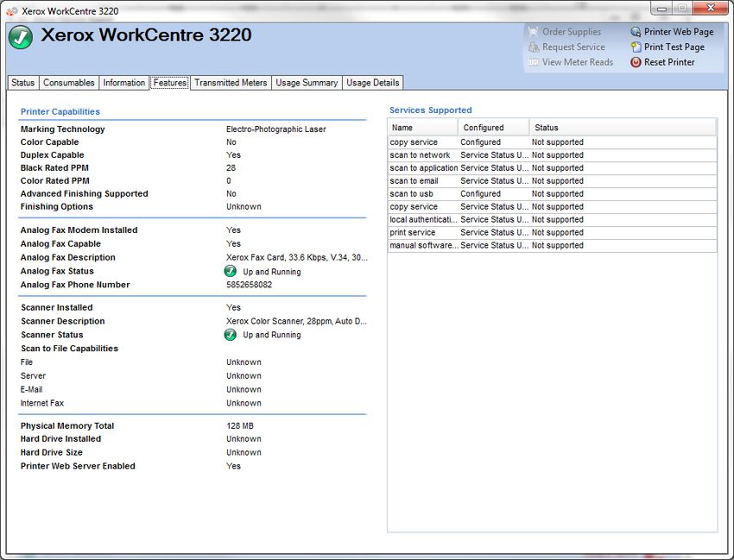Select the copy service row marked Configured

coord(553,142)
